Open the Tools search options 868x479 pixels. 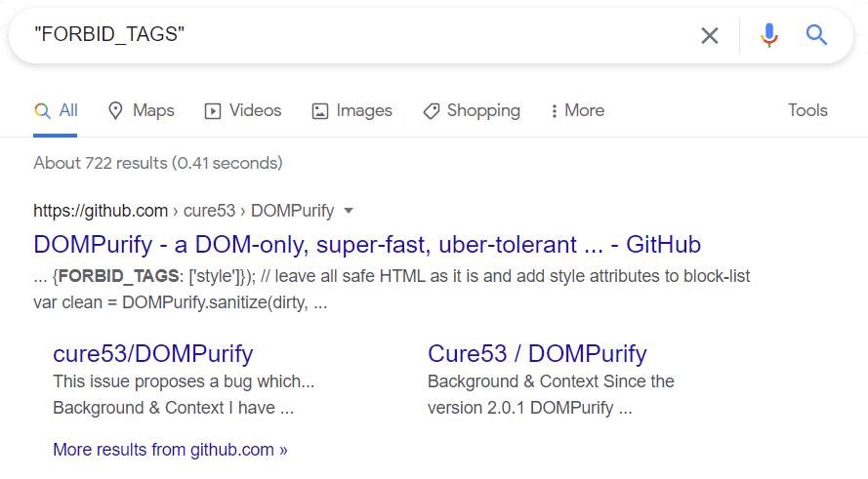click(x=807, y=110)
